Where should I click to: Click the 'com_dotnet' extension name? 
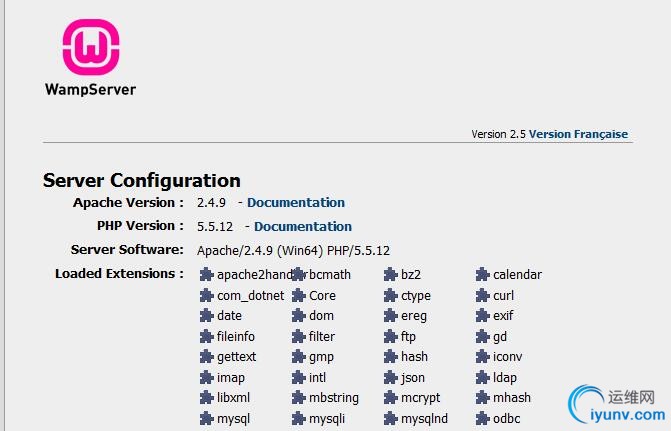pyautogui.click(x=250, y=295)
